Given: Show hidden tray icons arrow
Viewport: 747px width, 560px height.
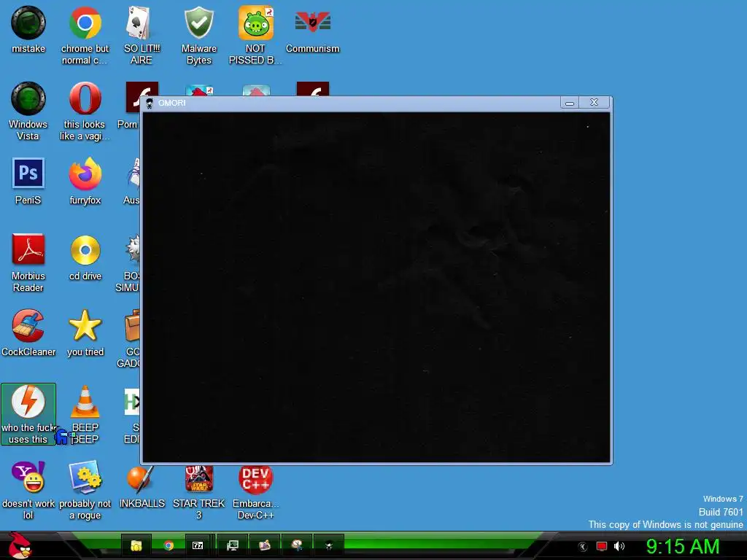Looking at the screenshot, I should (x=583, y=547).
